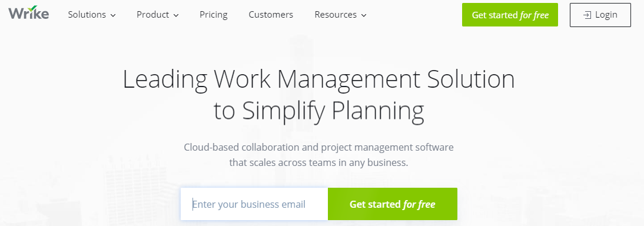644x226 pixels.
Task: Click the 'to Simplify Planning' heading line
Action: 318,111
